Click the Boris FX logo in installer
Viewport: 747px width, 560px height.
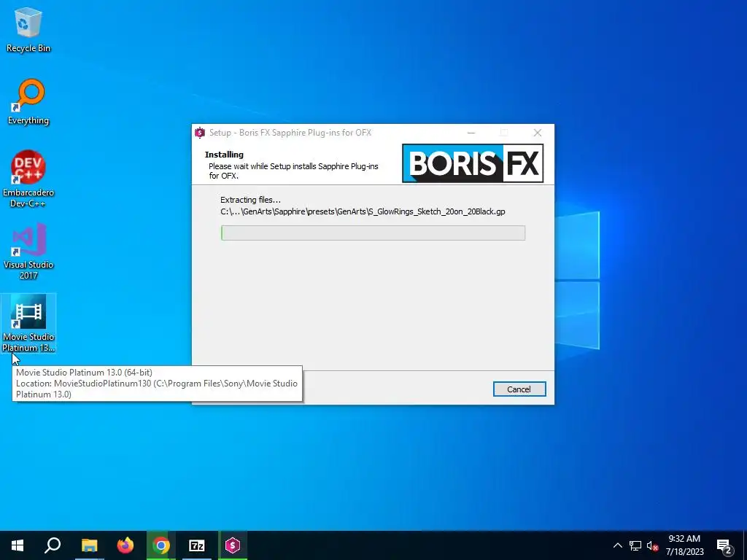click(x=473, y=163)
